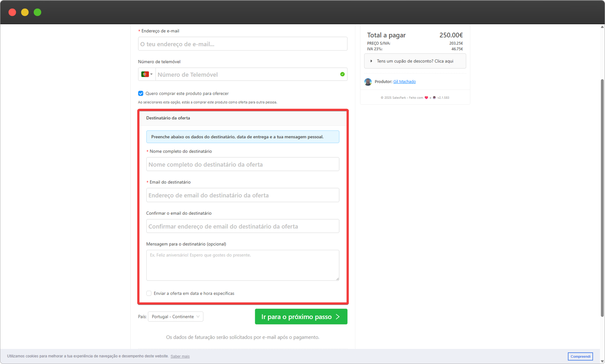Click the green validation checkmark icon
This screenshot has width=605, height=364.
pos(342,74)
